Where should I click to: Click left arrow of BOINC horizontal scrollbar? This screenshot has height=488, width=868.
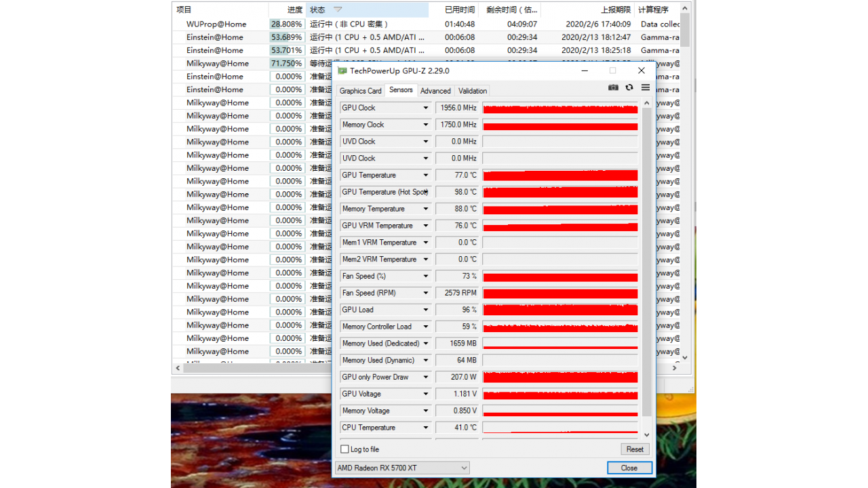pos(178,367)
